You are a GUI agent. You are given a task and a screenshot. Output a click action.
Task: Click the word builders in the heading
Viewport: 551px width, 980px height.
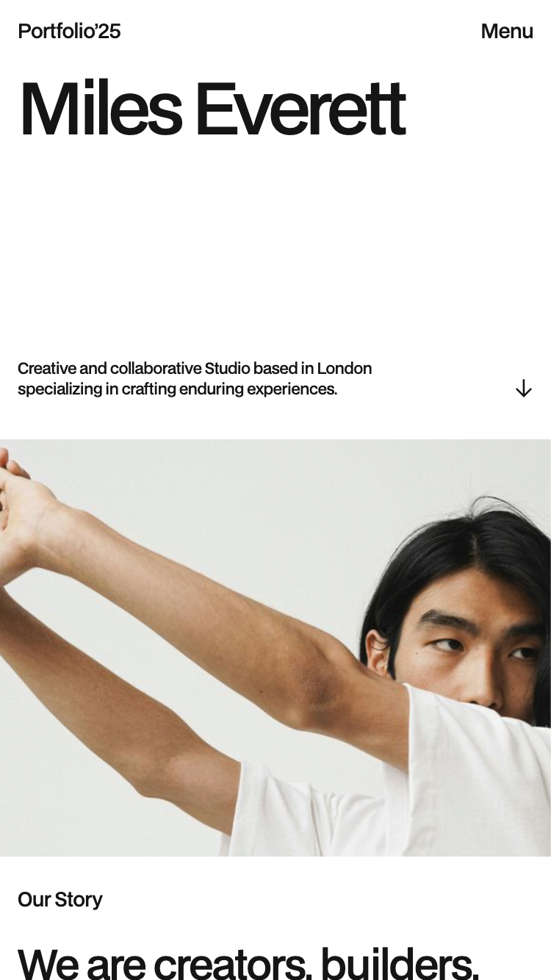pos(399,962)
